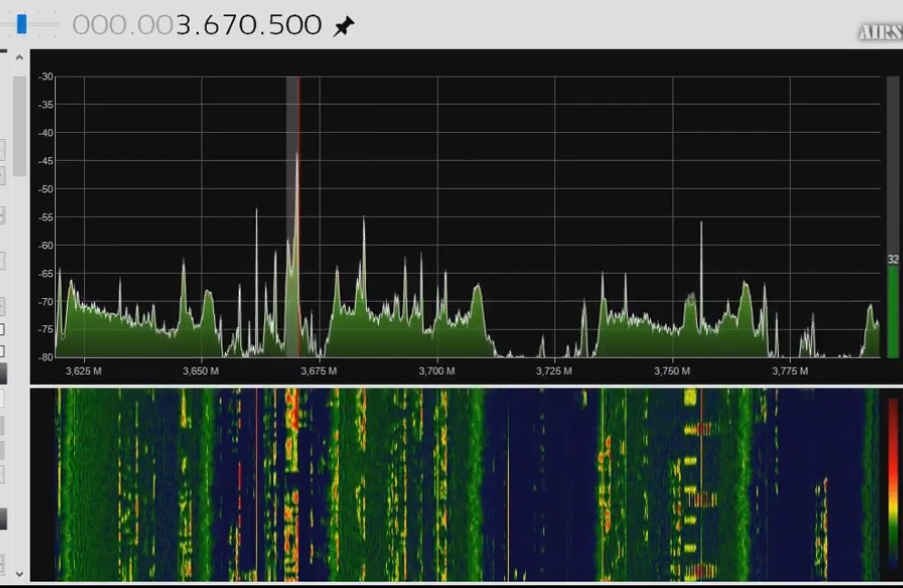Click the 3,625 M frequency axis label
This screenshot has width=903, height=588.
83,371
